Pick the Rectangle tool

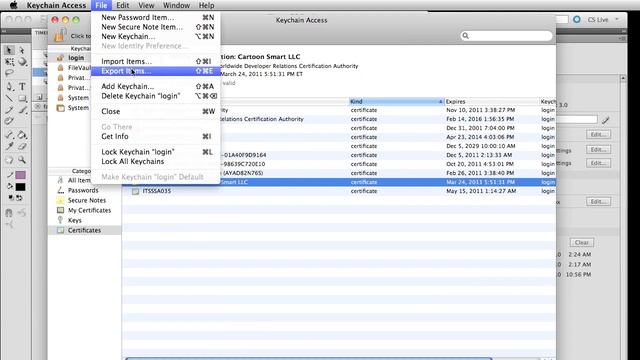pyautogui.click(x=22, y=98)
